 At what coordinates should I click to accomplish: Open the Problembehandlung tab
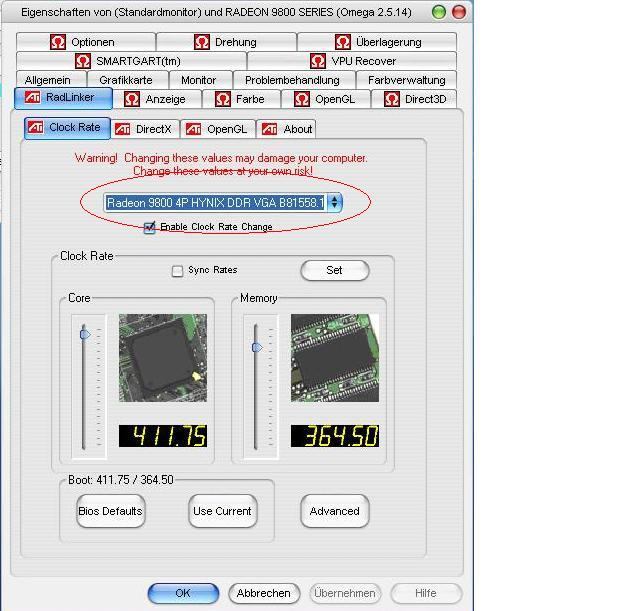[294, 80]
